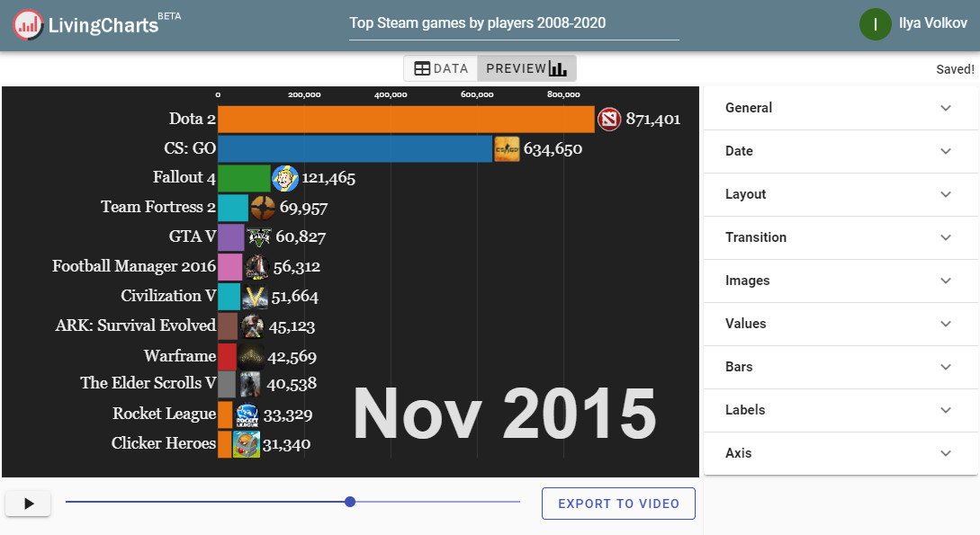Viewport: 980px width, 535px height.
Task: Open the Ilya Volkov user avatar
Action: (x=875, y=24)
